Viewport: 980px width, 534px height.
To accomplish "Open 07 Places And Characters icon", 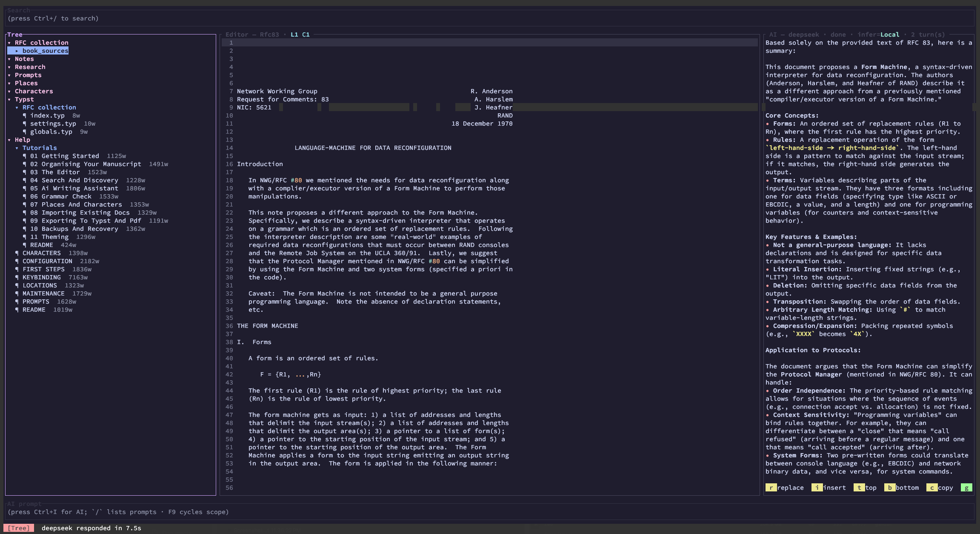I will (x=24, y=204).
